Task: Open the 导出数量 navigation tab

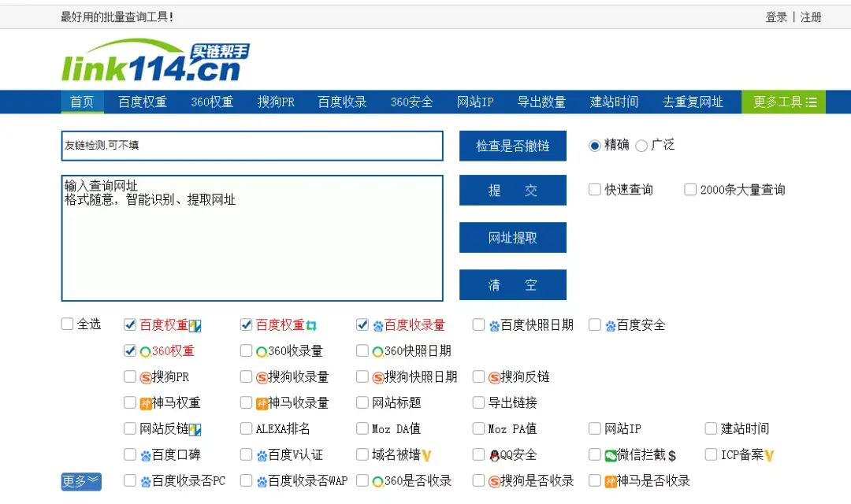Action: click(x=541, y=102)
